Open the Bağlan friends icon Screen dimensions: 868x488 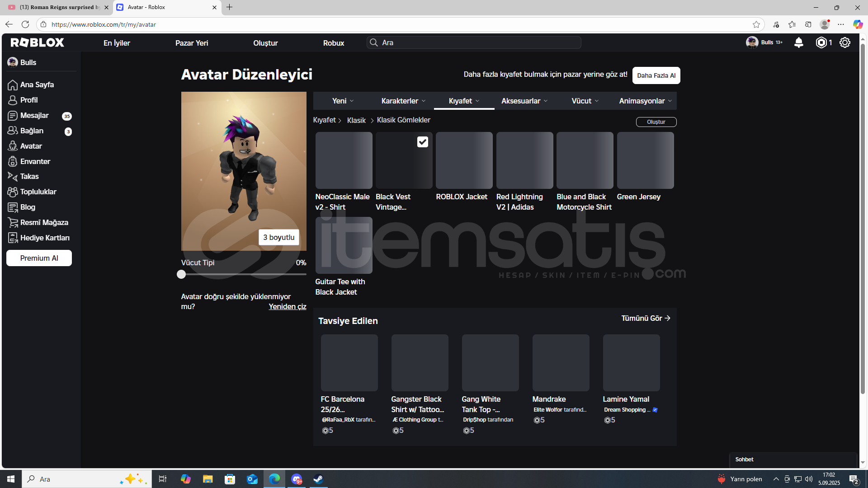[x=13, y=131]
